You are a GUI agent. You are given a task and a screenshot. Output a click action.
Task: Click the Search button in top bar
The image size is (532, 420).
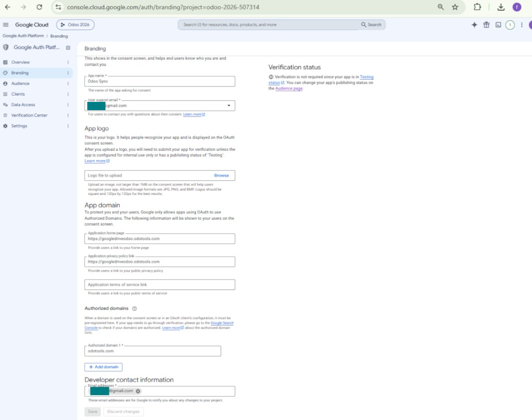click(x=371, y=25)
